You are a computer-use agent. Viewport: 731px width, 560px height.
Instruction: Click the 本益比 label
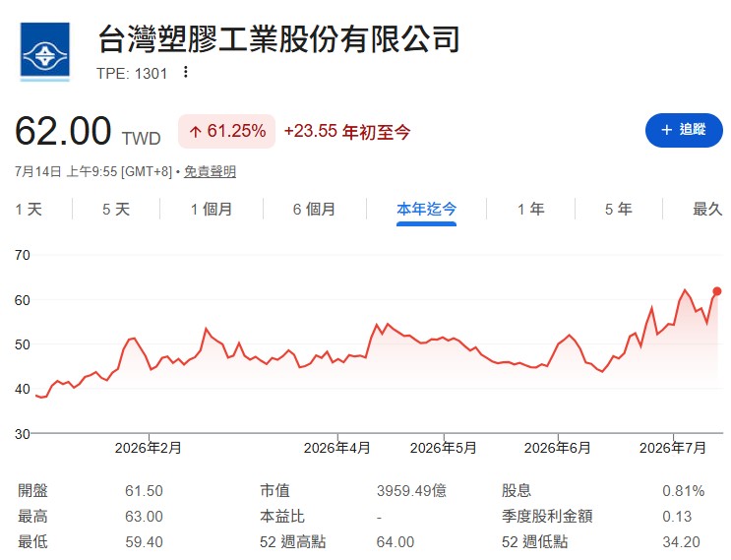(x=282, y=516)
